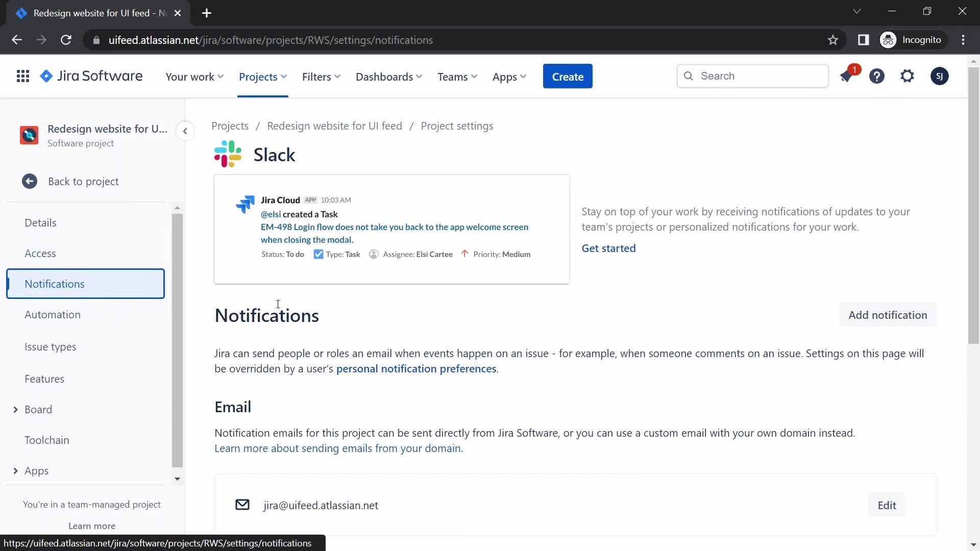Open the Help question mark icon

877,77
